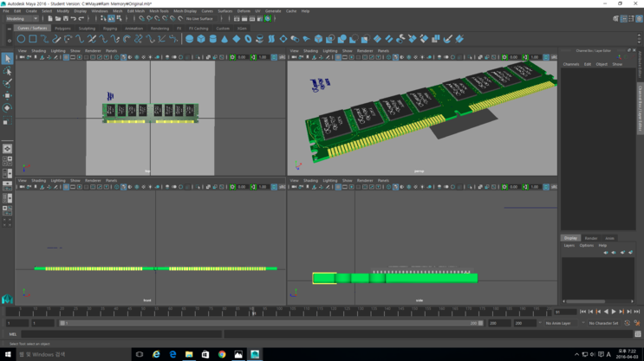644x361 pixels.
Task: Switch to the Polygons shelf tab
Action: (62, 28)
